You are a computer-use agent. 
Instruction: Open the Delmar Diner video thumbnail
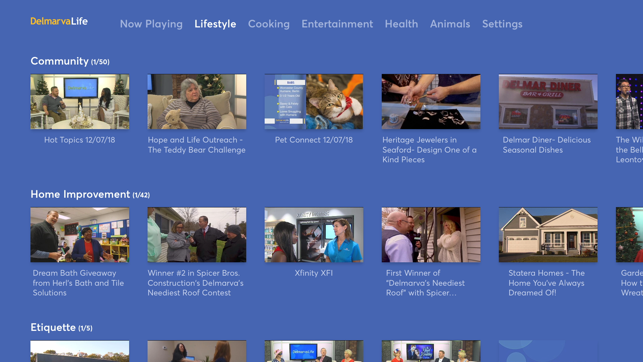pyautogui.click(x=548, y=102)
